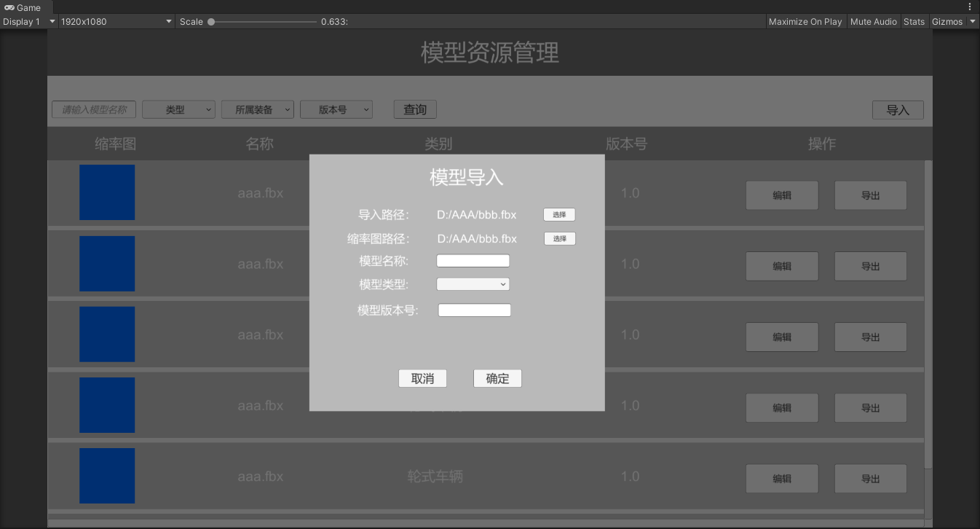Expand the Gizmos dropdown arrow
980x529 pixels.
pyautogui.click(x=973, y=22)
